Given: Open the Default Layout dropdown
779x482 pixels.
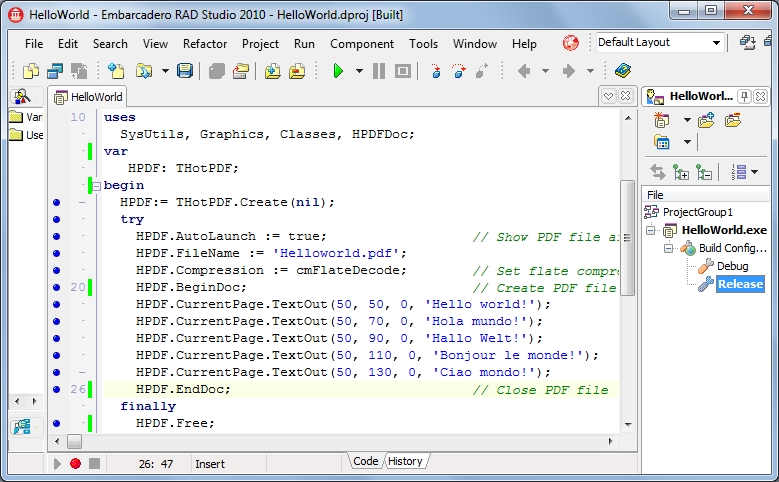Looking at the screenshot, I should (x=717, y=43).
